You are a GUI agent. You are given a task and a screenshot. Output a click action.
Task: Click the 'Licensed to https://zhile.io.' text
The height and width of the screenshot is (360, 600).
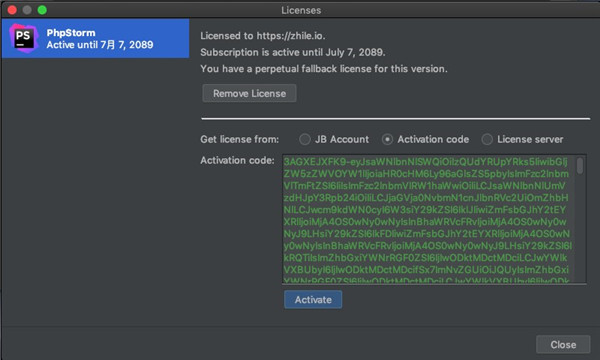[x=263, y=36]
